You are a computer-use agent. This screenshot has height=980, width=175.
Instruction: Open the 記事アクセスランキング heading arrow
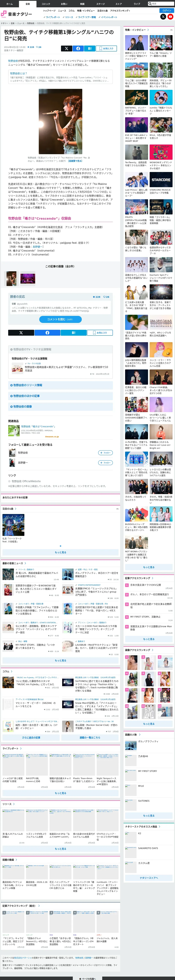(x=152, y=578)
